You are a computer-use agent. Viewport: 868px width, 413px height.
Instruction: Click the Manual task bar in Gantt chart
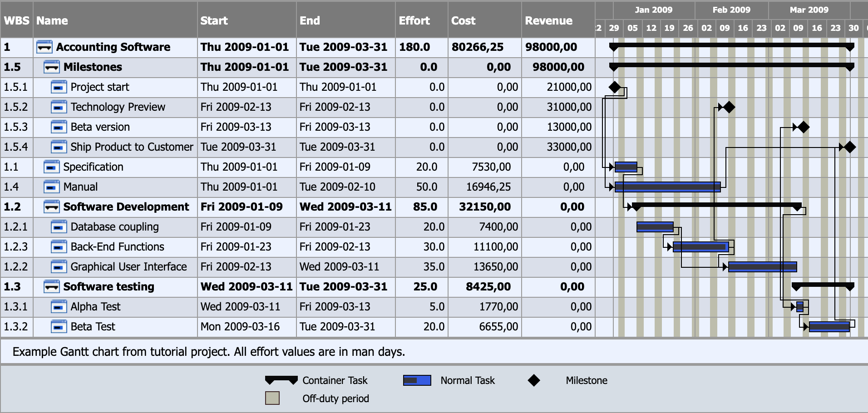coord(668,187)
